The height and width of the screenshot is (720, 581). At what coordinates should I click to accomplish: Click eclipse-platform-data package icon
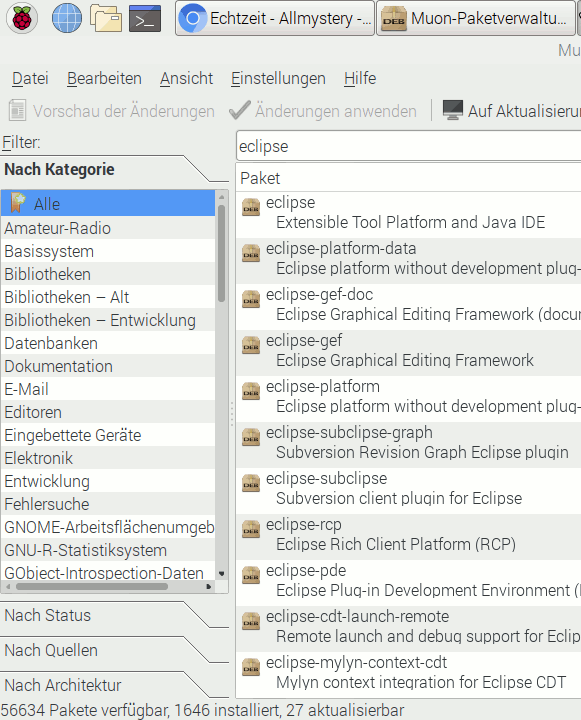pos(251,253)
